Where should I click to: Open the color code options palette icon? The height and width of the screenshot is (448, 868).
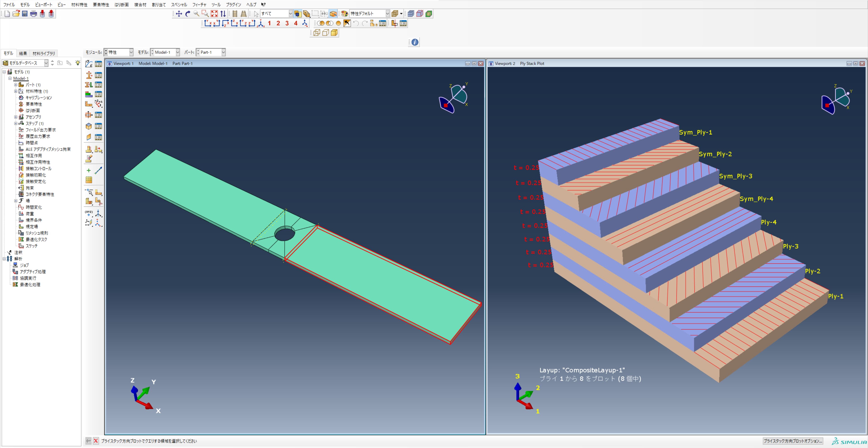click(344, 14)
